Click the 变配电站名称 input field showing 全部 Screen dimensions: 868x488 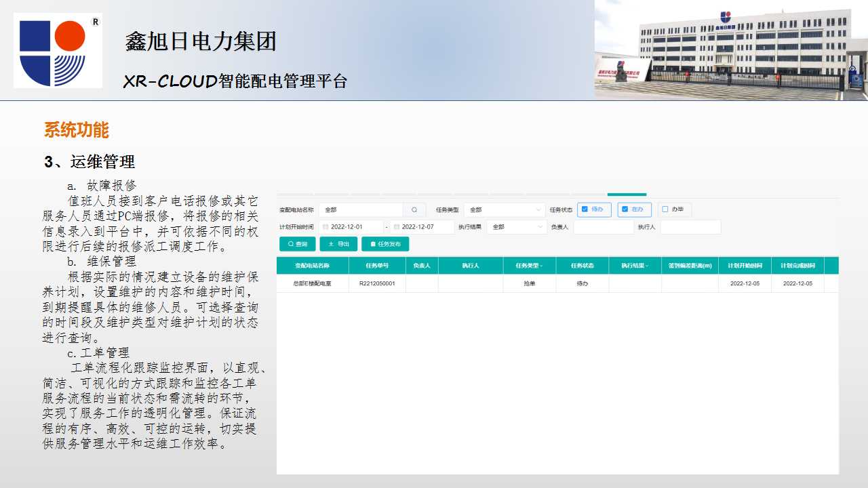pos(361,210)
